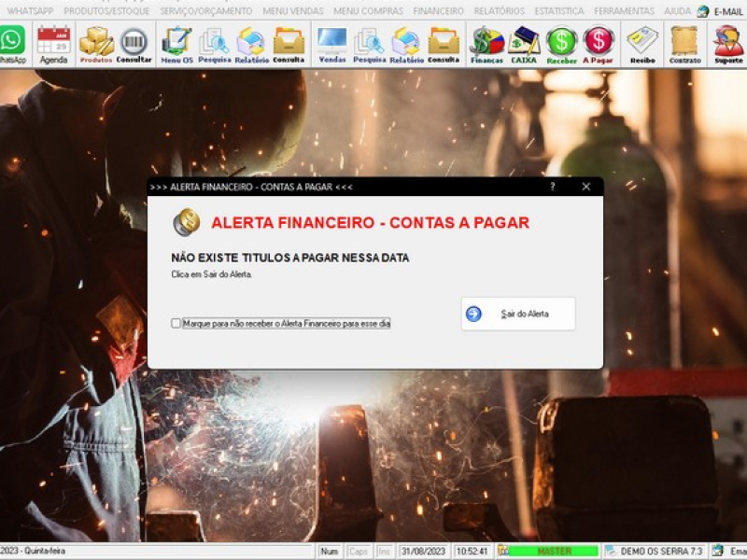Click the clock 10:52:41 in the status bar

tap(472, 551)
